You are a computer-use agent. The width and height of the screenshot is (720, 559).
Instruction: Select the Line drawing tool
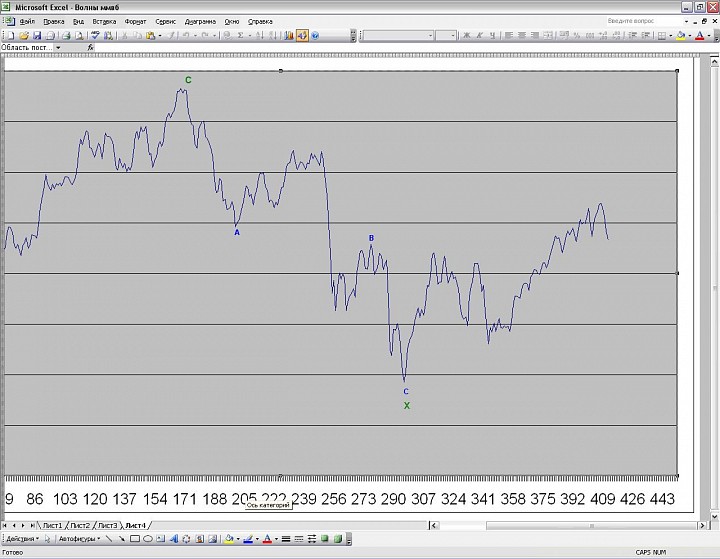109,539
